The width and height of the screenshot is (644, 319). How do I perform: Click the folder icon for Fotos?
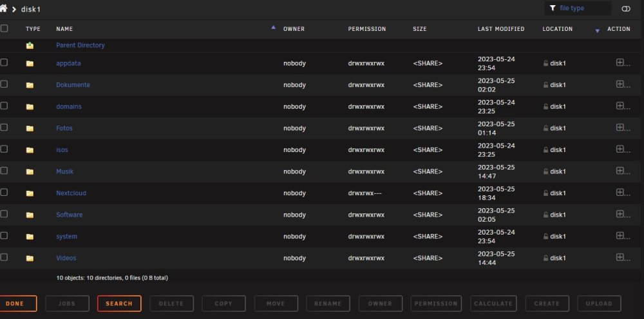click(30, 128)
